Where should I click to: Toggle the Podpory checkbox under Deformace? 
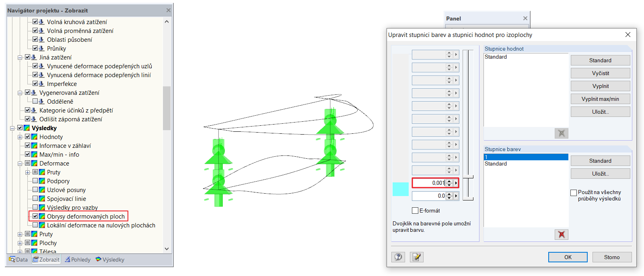click(x=35, y=181)
